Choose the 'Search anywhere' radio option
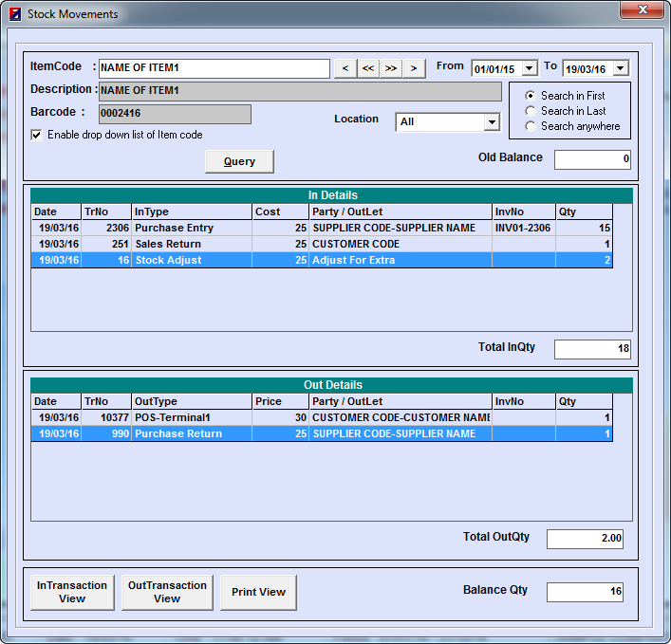The image size is (671, 644). coord(531,126)
